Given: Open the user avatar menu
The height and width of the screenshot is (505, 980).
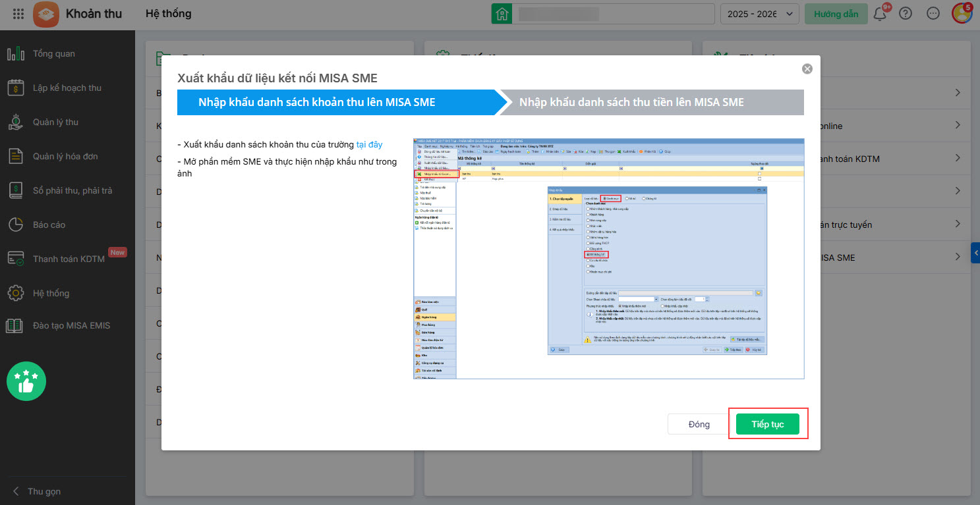Looking at the screenshot, I should click(962, 14).
